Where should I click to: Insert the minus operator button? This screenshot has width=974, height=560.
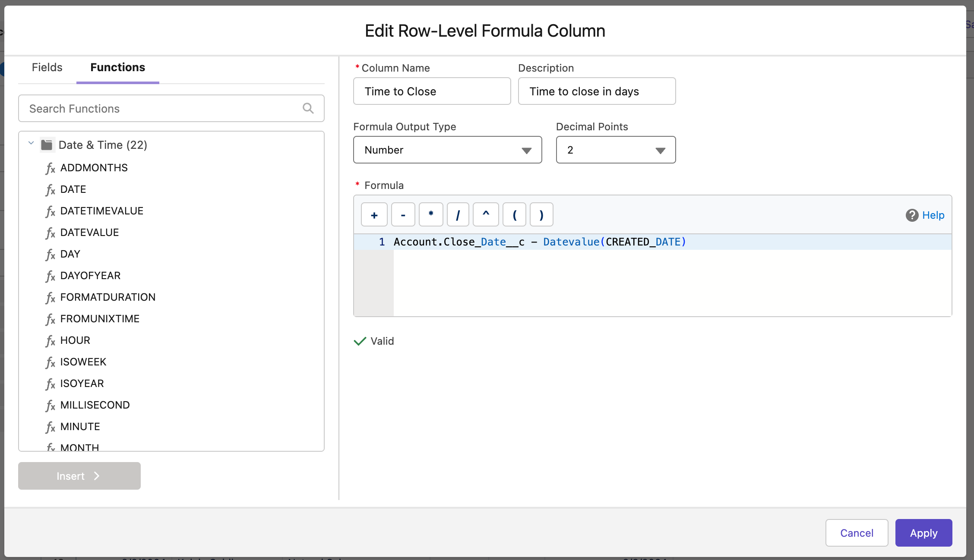click(x=403, y=215)
